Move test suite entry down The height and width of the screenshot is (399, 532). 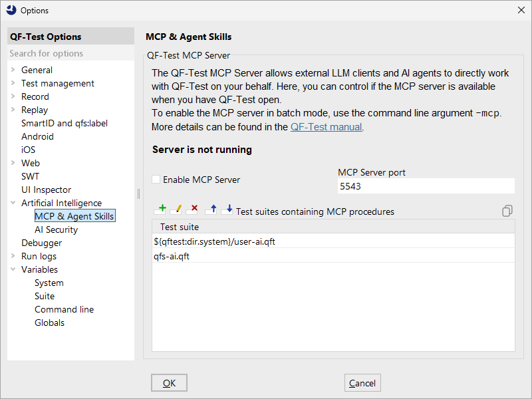coord(227,209)
